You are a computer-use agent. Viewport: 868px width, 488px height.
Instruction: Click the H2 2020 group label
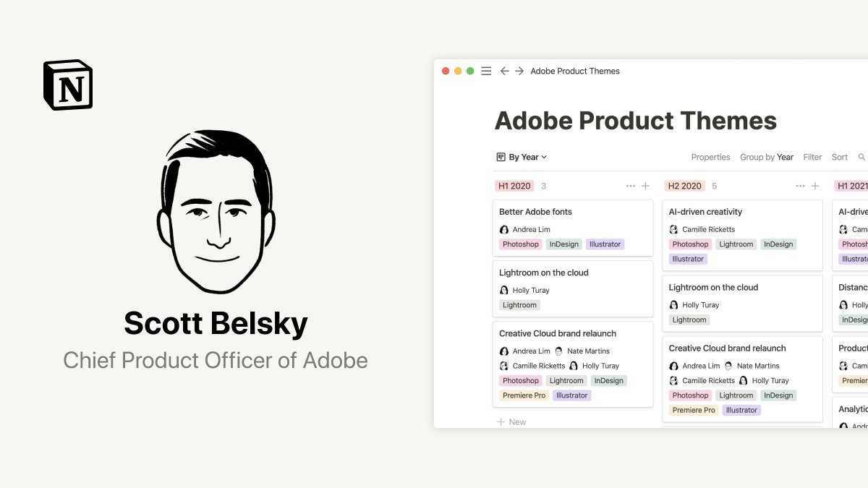tap(684, 186)
